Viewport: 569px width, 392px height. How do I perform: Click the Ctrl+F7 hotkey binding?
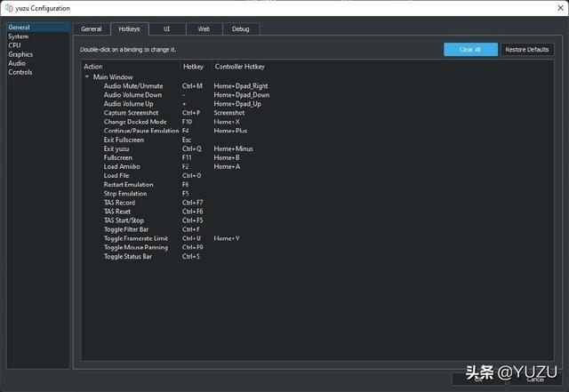click(193, 203)
